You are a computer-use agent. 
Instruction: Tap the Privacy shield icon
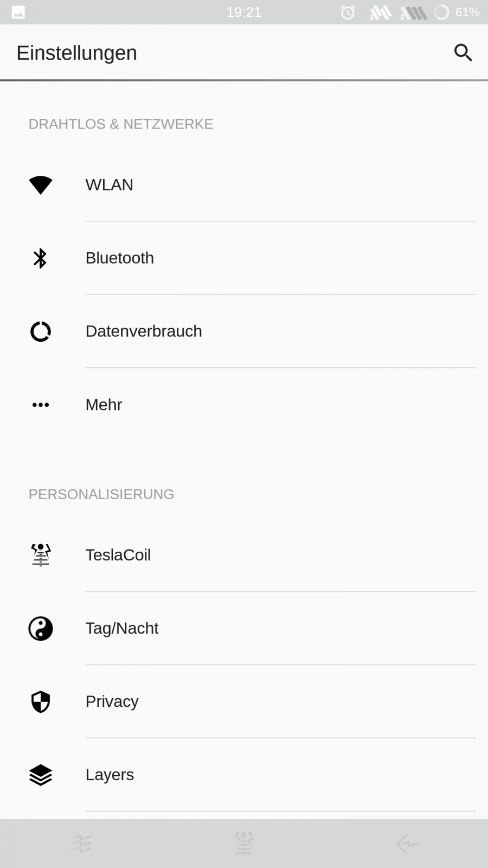[x=41, y=702]
